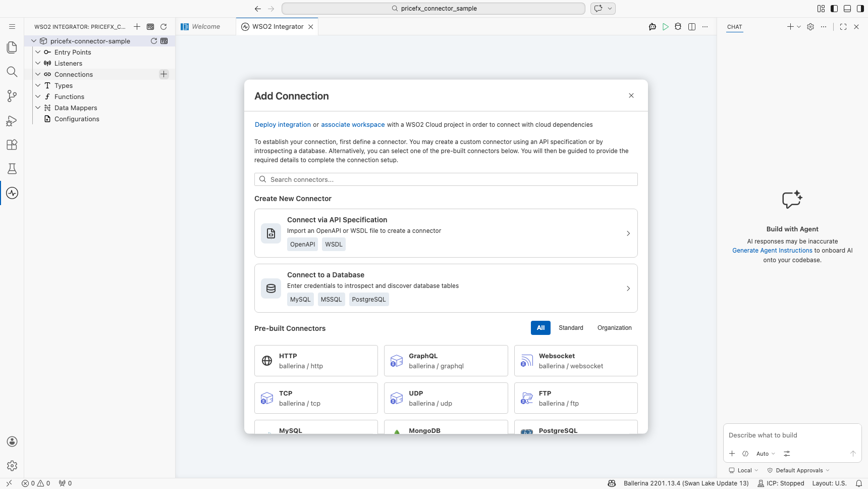Open the Accounts menu icon
Viewport: 868px width, 489px height.
pyautogui.click(x=12, y=442)
